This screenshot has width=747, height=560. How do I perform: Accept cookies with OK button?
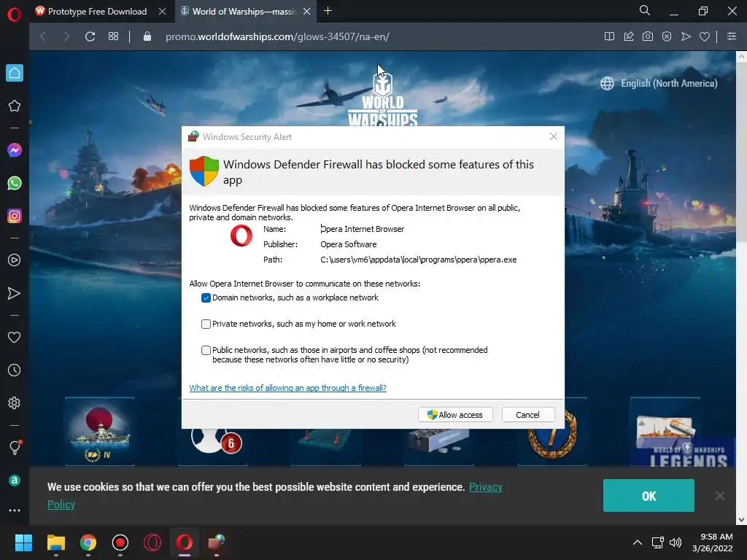tap(649, 496)
